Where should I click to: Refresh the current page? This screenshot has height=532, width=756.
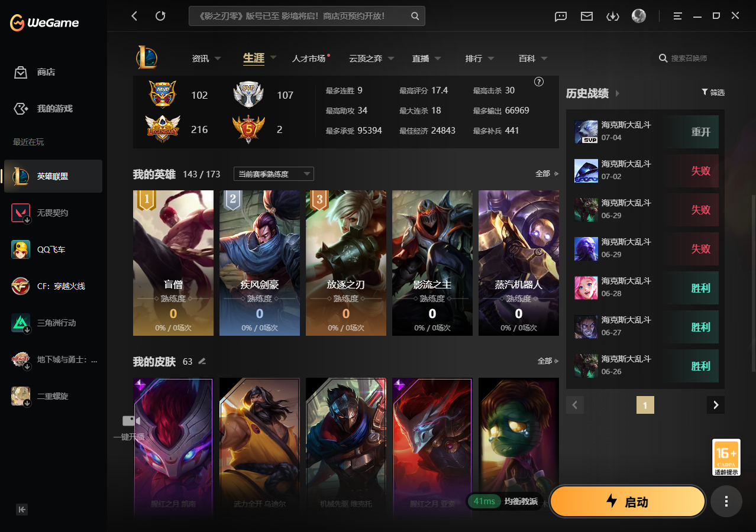pyautogui.click(x=160, y=16)
